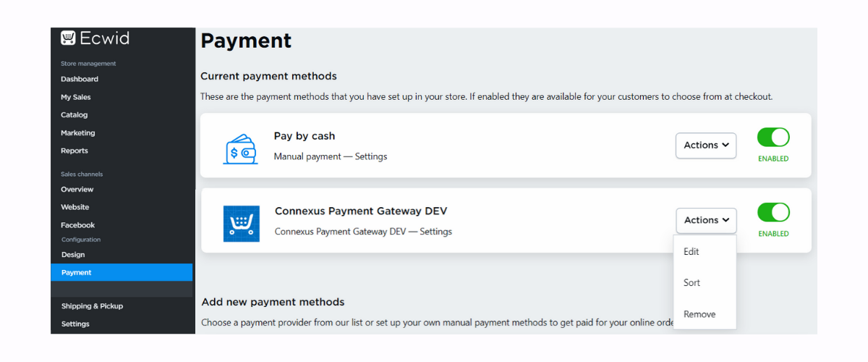Open the Marketing section
This screenshot has width=868, height=362.
pyautogui.click(x=78, y=133)
